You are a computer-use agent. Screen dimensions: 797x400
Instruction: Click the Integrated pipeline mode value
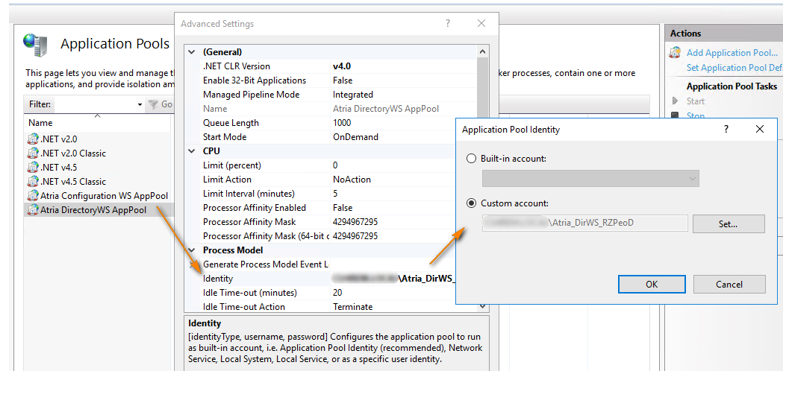[353, 95]
